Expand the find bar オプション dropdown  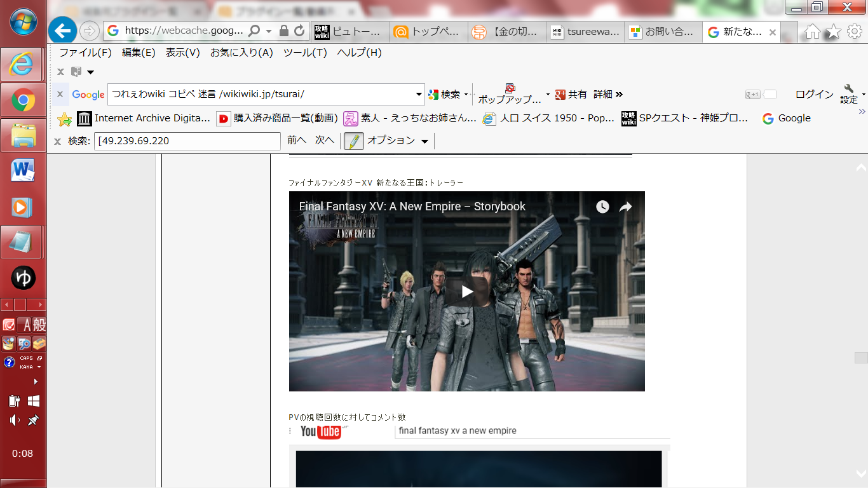(x=424, y=141)
